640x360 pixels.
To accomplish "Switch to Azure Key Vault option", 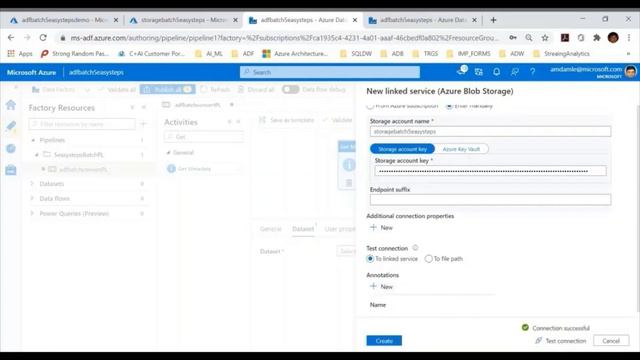I will click(x=461, y=149).
